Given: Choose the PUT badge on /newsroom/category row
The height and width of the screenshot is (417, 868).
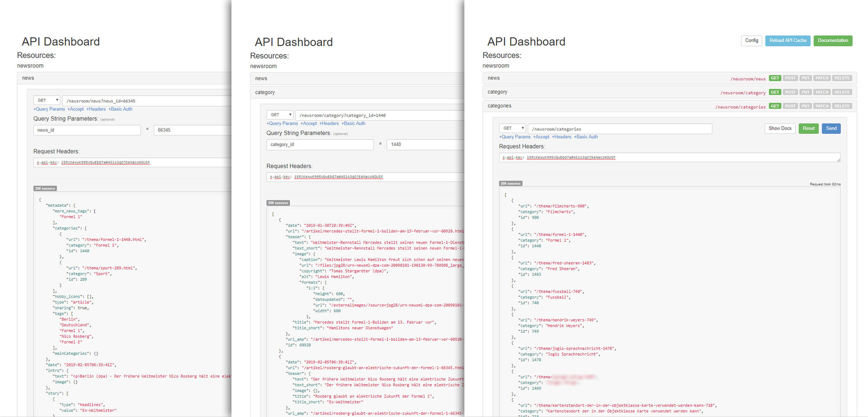Looking at the screenshot, I should click(x=806, y=92).
